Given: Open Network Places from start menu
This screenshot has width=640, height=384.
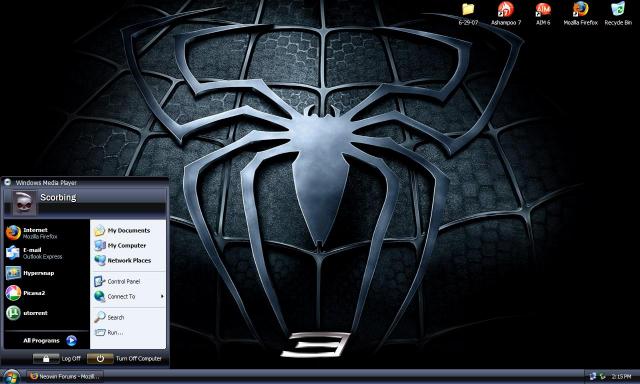Looking at the screenshot, I should (x=129, y=260).
